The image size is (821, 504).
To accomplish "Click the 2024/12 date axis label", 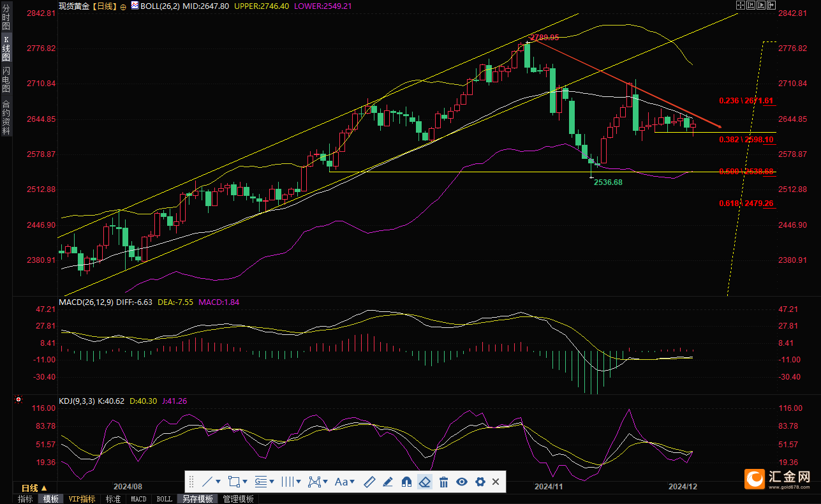I will coord(683,486).
